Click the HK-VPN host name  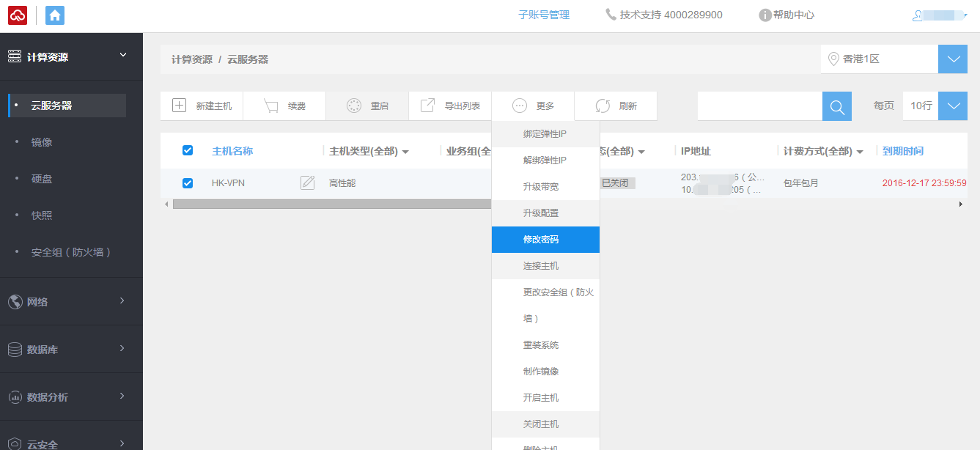tap(228, 183)
